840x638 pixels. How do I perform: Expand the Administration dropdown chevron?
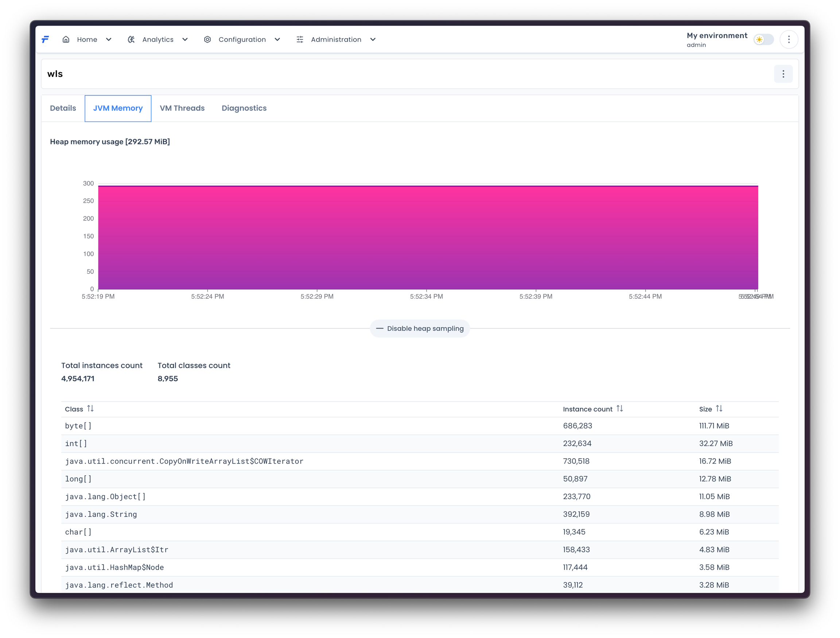coord(373,39)
